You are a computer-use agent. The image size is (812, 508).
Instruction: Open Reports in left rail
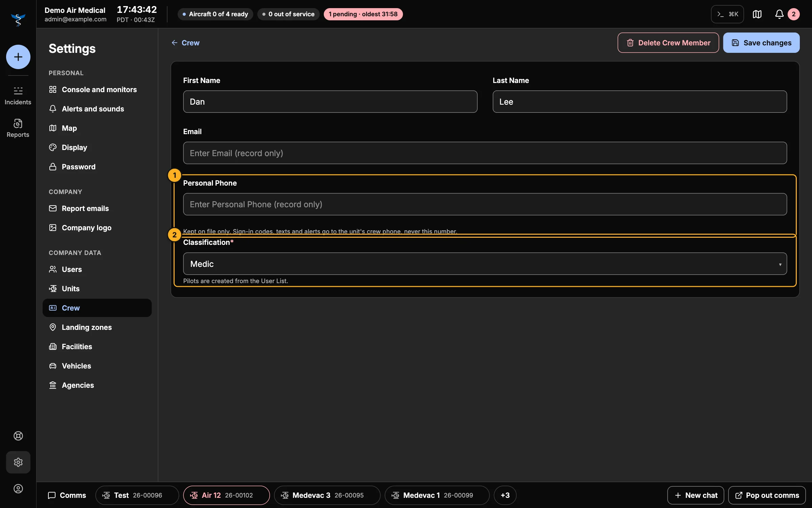(18, 128)
